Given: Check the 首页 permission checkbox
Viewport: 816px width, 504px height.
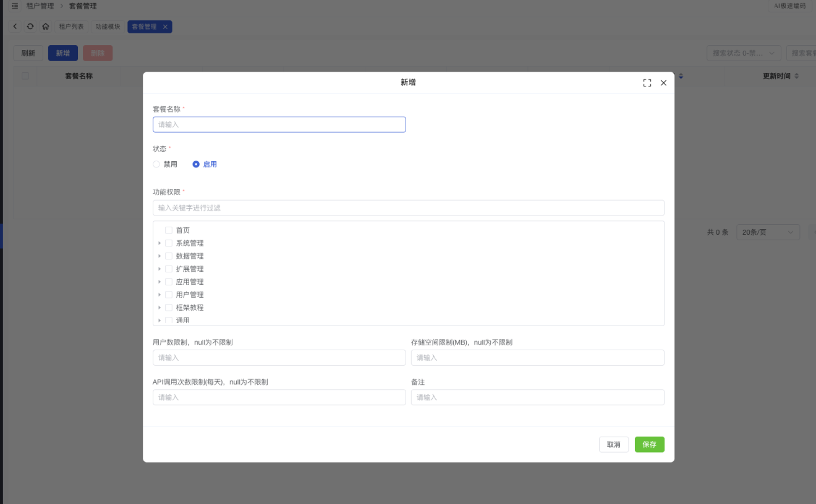Looking at the screenshot, I should point(169,230).
